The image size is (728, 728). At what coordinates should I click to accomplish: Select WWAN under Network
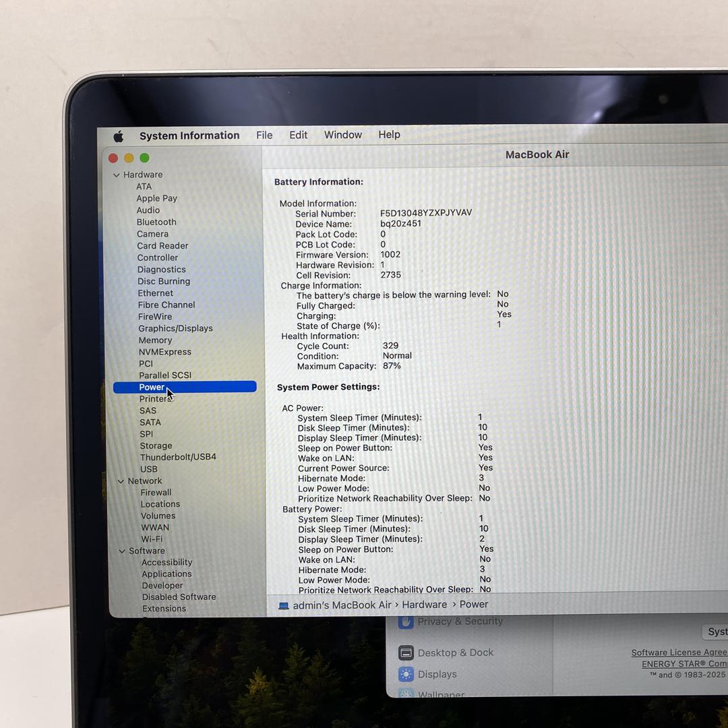tap(155, 527)
